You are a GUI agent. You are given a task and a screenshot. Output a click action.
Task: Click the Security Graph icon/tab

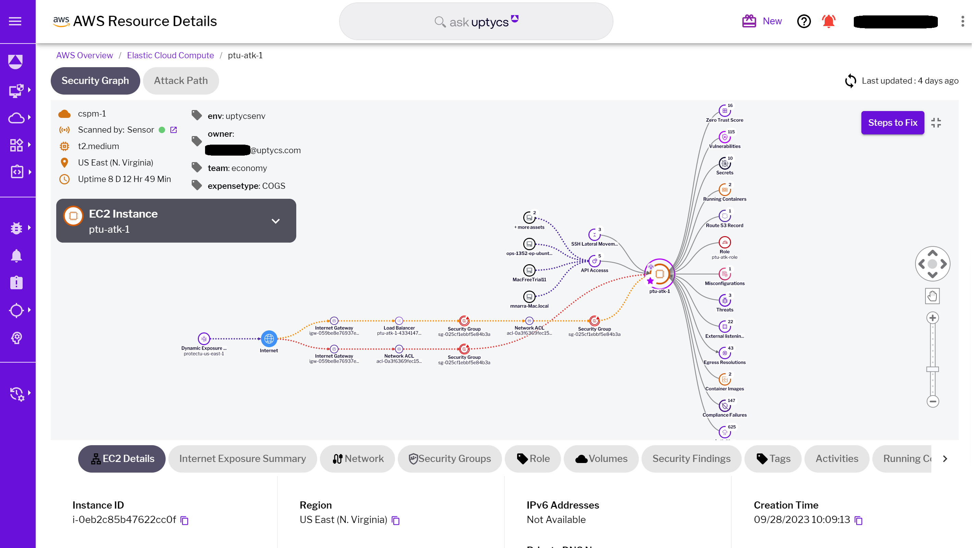coord(95,81)
